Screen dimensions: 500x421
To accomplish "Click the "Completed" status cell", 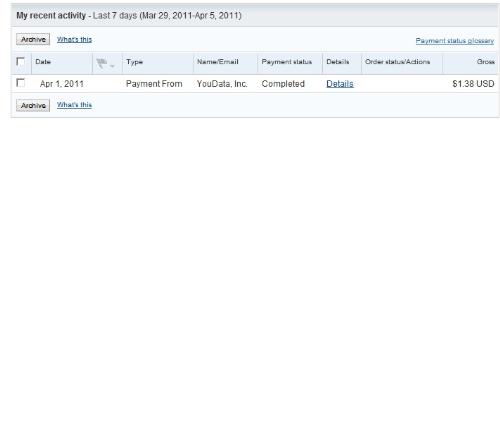I will click(283, 84).
